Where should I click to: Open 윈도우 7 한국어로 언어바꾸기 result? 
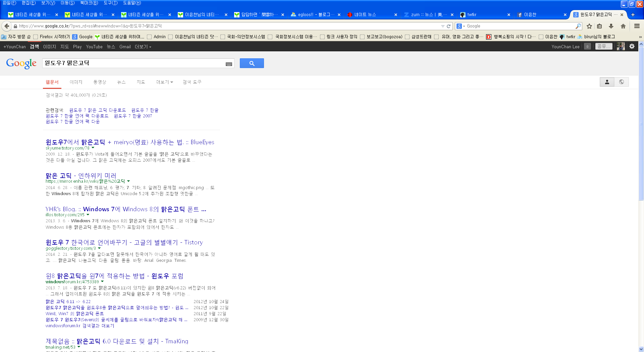point(124,242)
